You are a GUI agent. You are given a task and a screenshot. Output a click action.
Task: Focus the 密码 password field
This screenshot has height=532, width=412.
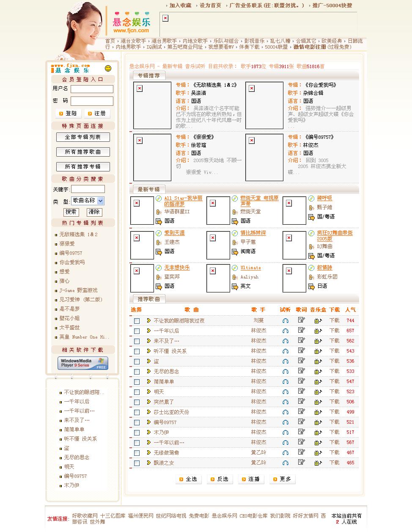pos(92,101)
